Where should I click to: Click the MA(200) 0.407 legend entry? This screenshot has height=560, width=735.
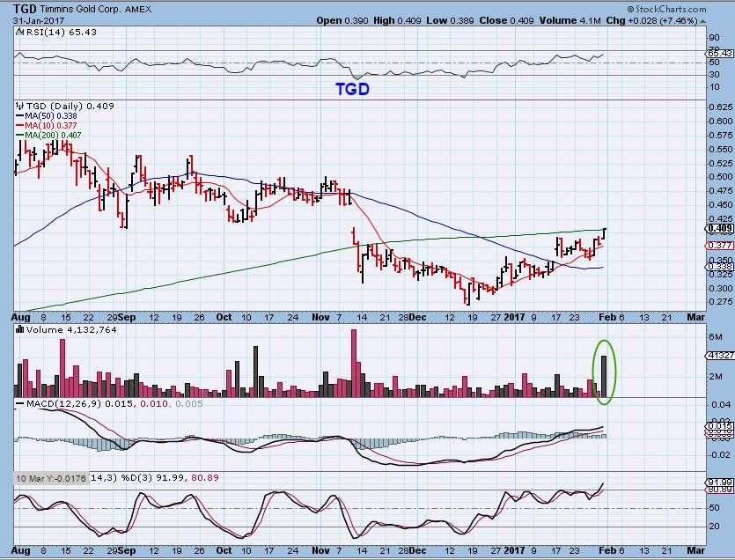(53, 135)
